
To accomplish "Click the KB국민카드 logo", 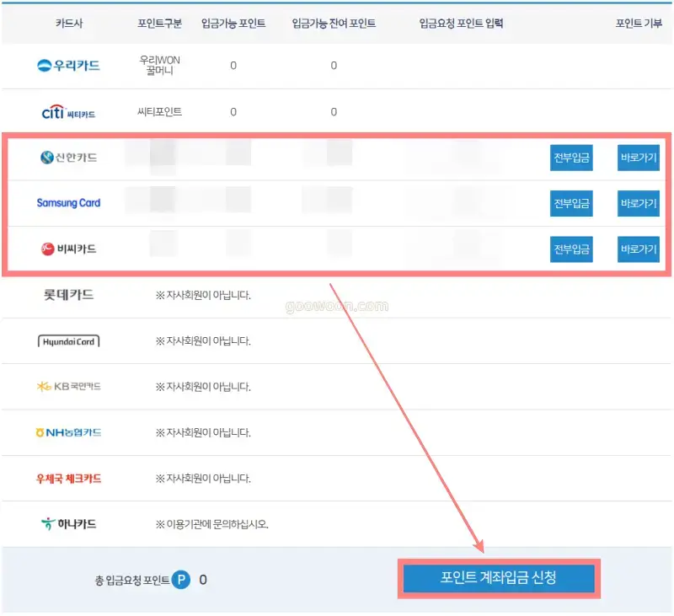I will coord(68,387).
